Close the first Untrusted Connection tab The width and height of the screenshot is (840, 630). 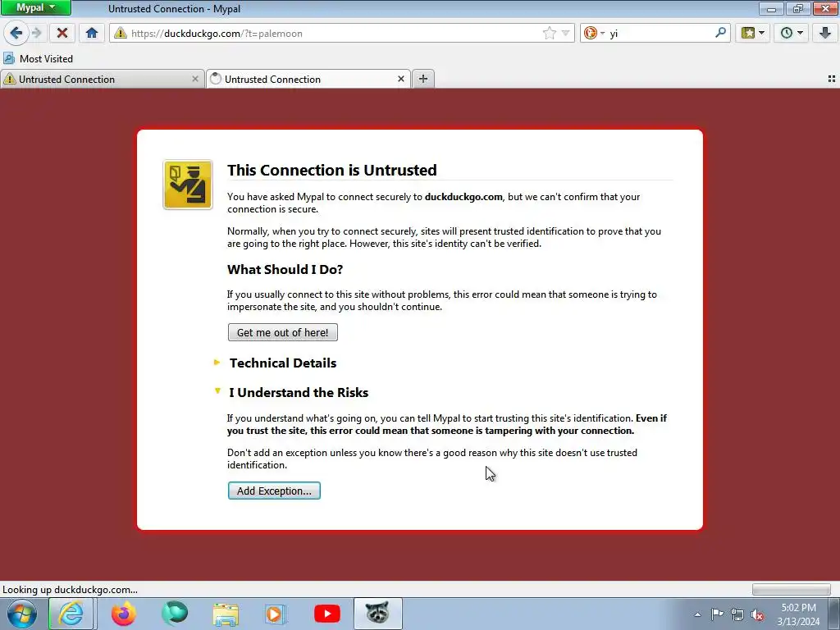195,80
